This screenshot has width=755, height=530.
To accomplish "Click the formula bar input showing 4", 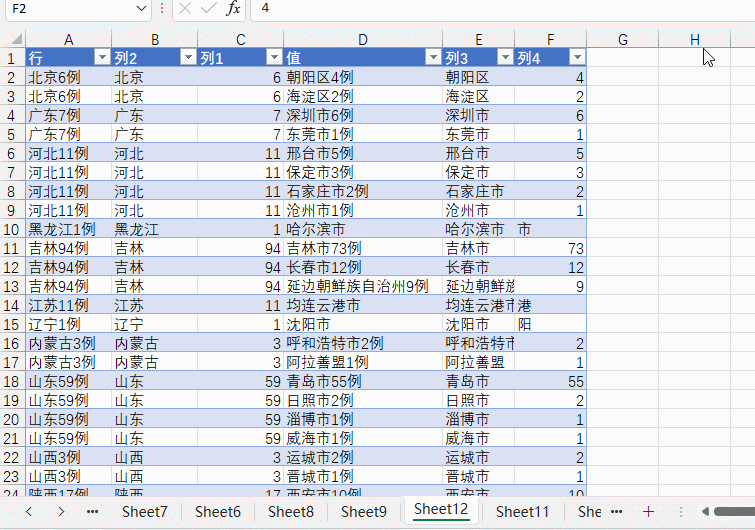I will point(503,9).
